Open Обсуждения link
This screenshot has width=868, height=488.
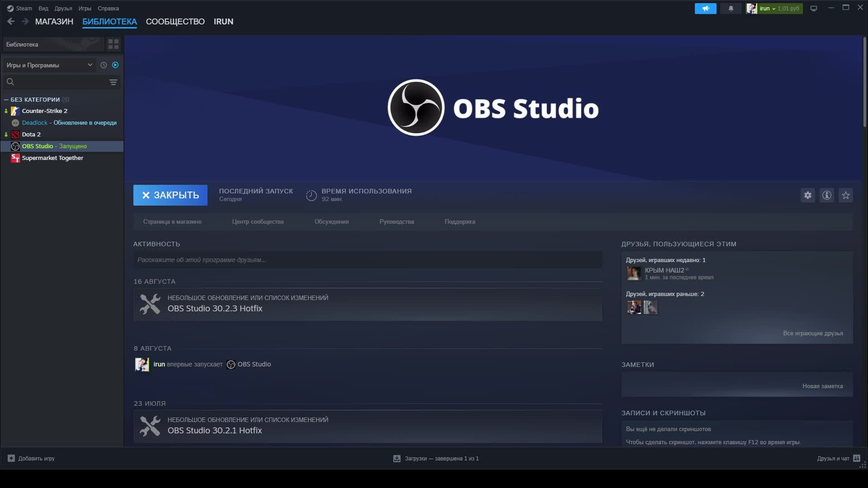331,222
